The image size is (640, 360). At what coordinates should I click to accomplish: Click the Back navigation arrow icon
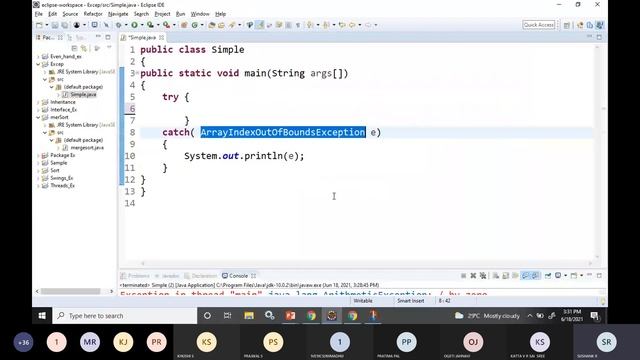click(x=352, y=25)
